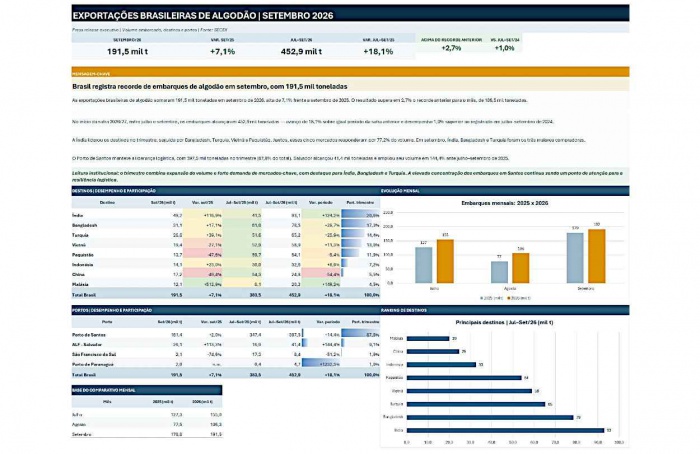Select the "Setembro" row in monthly comparison table
Viewport: 700px width, 454px height.
click(147, 434)
